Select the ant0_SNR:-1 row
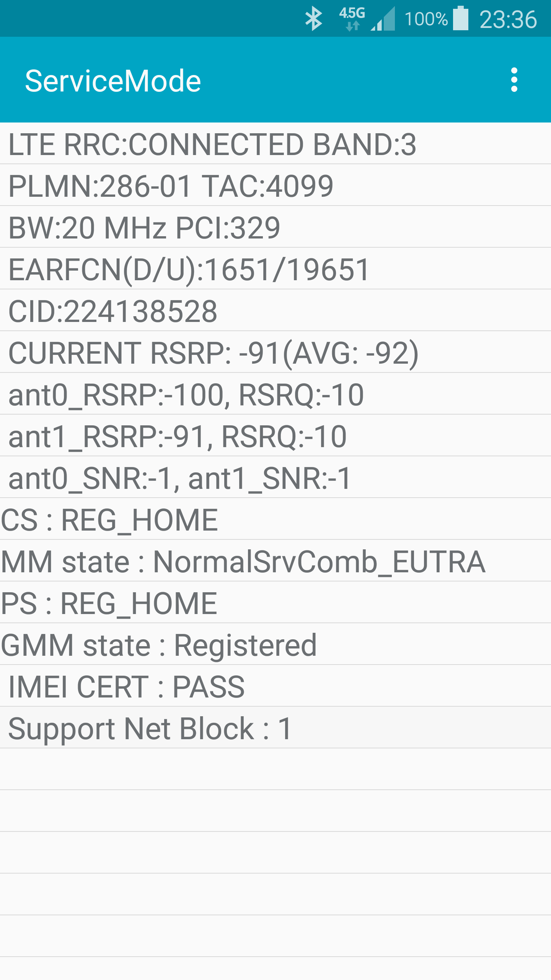 tap(275, 477)
